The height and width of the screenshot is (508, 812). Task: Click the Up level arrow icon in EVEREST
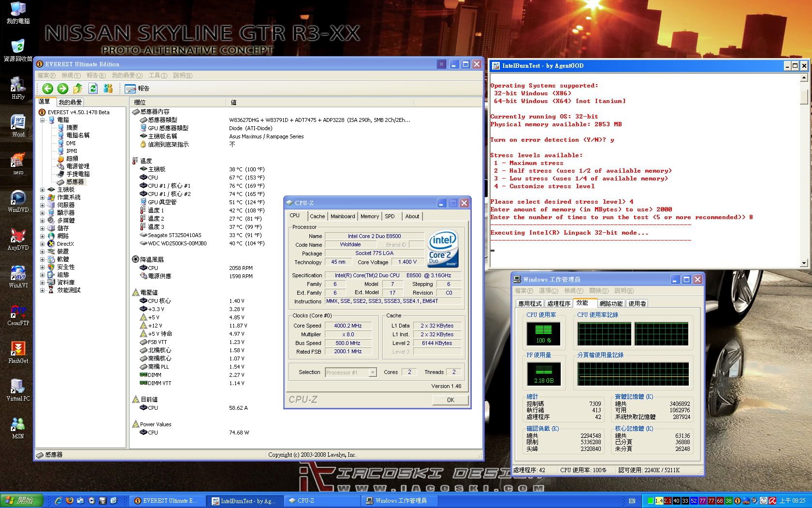78,89
